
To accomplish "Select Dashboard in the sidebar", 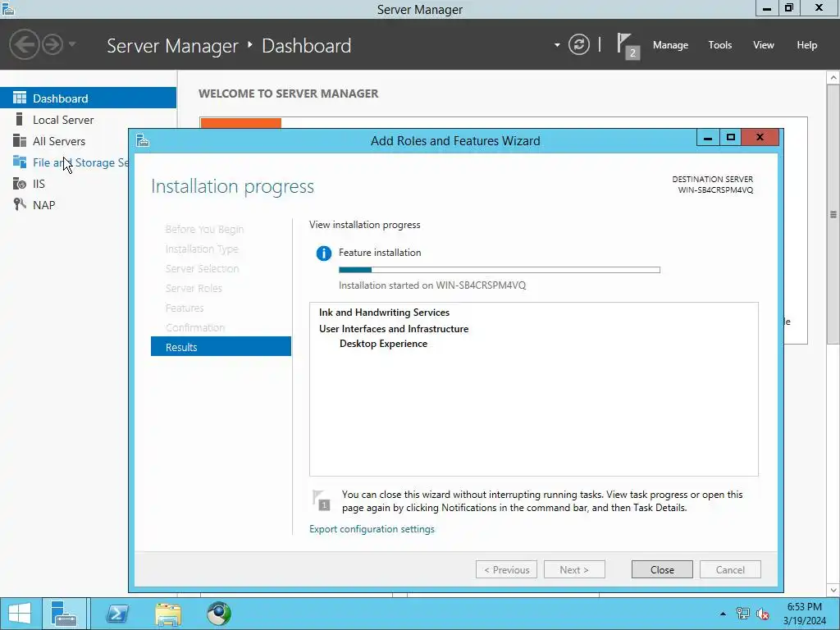I will tap(88, 98).
